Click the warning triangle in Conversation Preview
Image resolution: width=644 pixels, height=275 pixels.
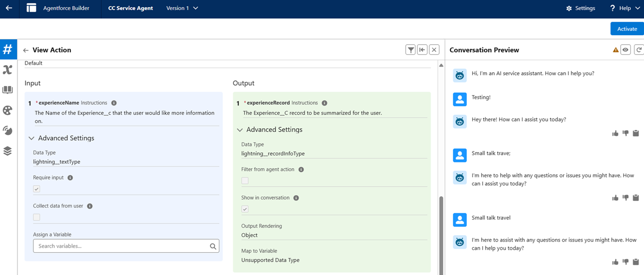tap(616, 50)
